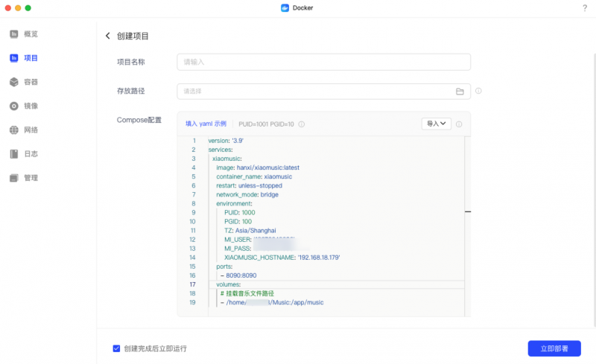This screenshot has width=596, height=364.
Task: Open the 网络 network sidebar section
Action: point(31,130)
